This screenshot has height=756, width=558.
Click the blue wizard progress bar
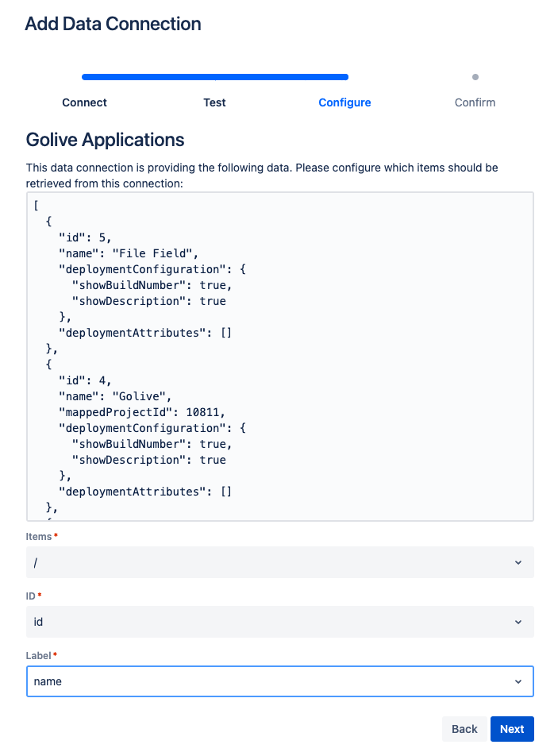pos(214,77)
